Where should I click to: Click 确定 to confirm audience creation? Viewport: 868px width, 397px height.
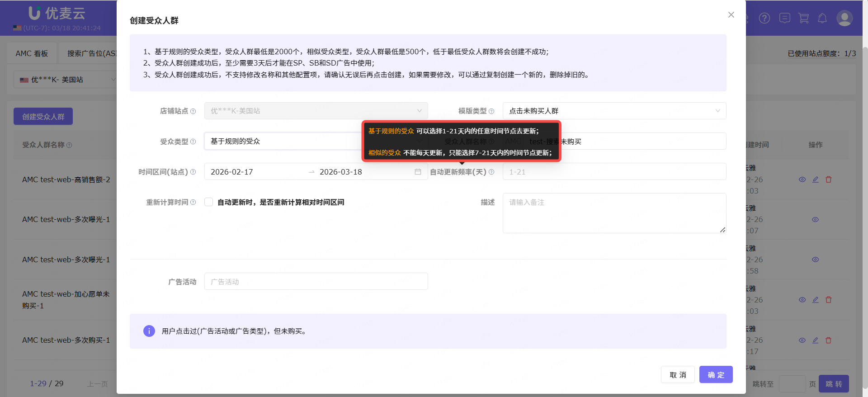click(x=716, y=375)
